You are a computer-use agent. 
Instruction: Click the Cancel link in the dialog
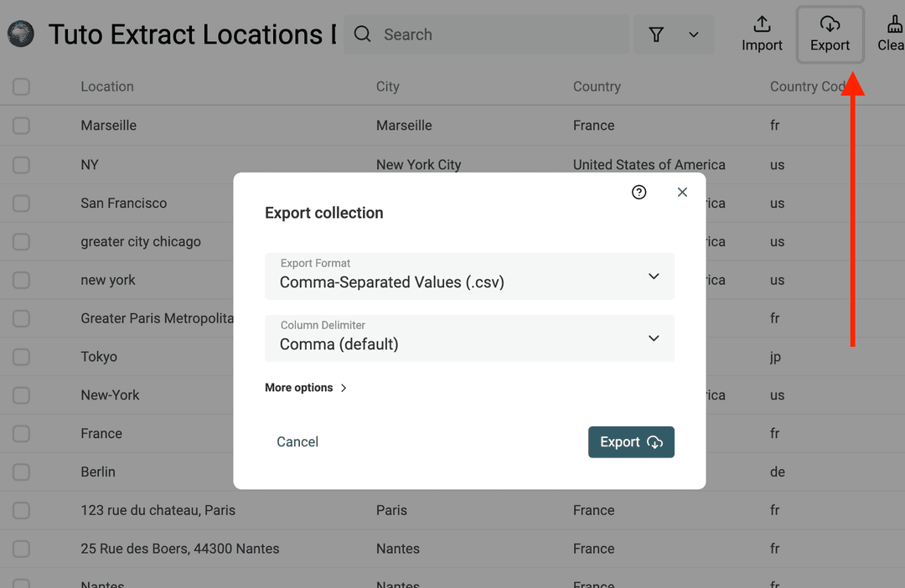[x=297, y=441]
